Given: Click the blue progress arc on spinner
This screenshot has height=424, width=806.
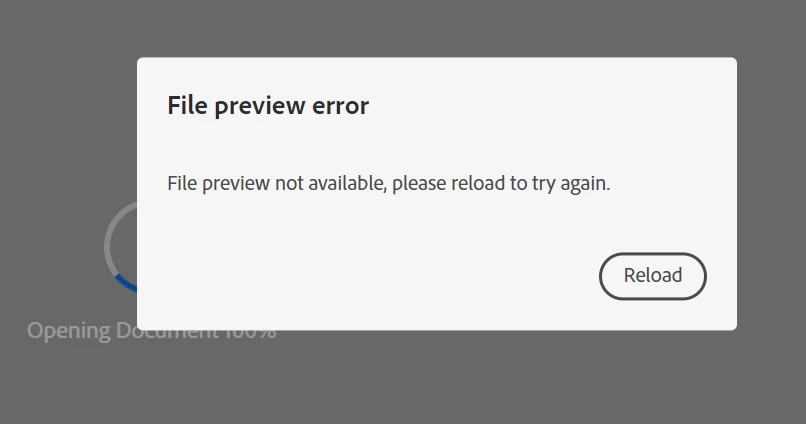Looking at the screenshot, I should [126, 283].
